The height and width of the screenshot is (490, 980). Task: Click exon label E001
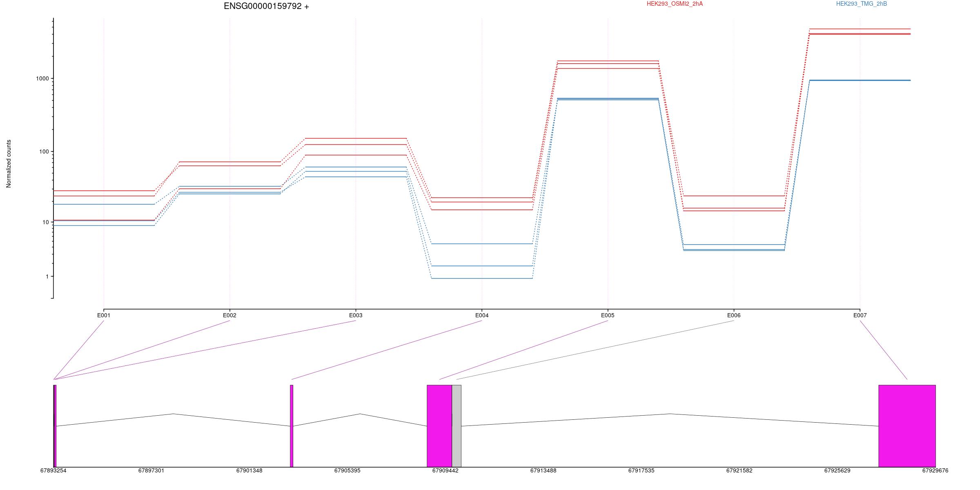click(x=104, y=315)
